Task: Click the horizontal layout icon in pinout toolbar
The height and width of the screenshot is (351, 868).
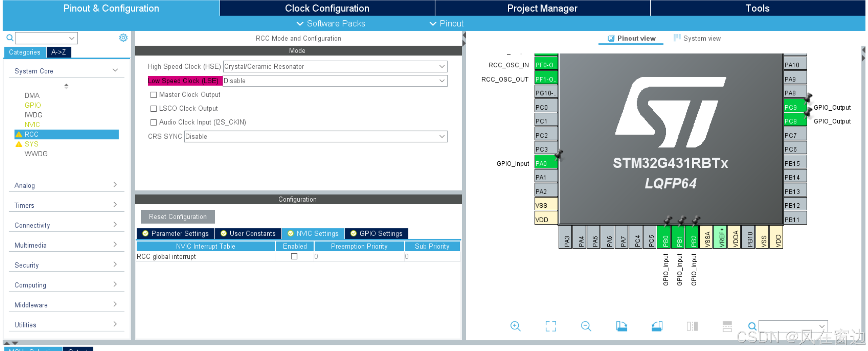Action: tap(727, 326)
